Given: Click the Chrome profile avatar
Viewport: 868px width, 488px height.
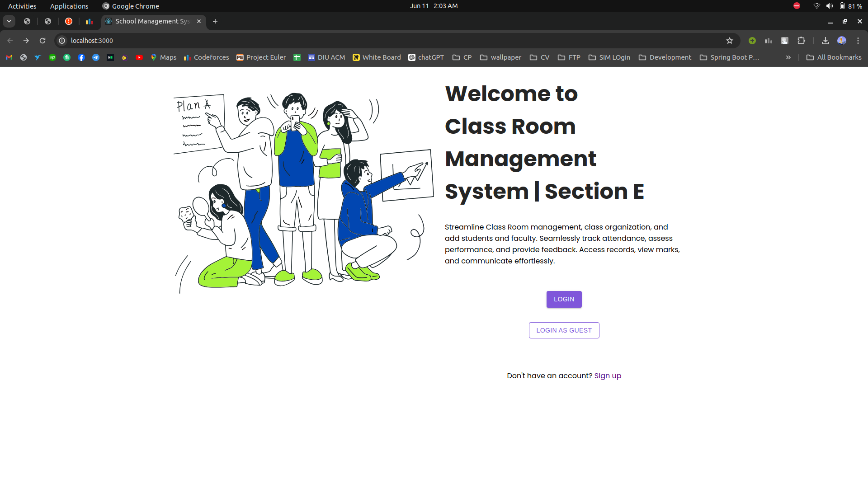Looking at the screenshot, I should click(841, 41).
